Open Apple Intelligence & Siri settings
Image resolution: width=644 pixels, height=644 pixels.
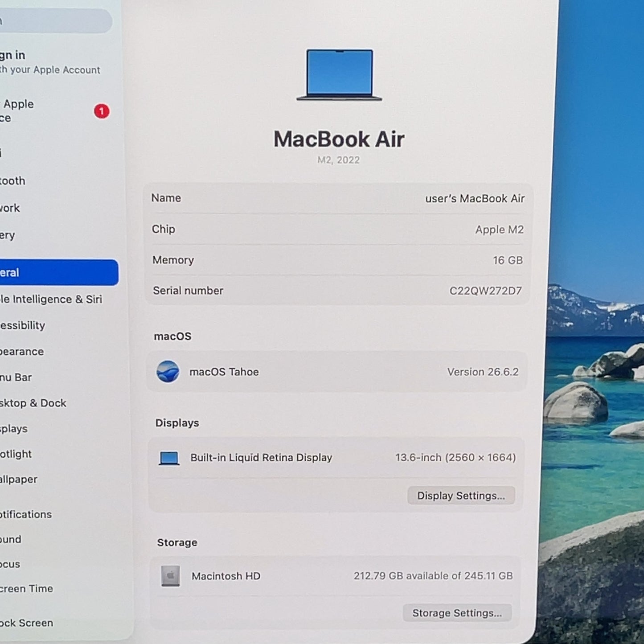tap(51, 299)
